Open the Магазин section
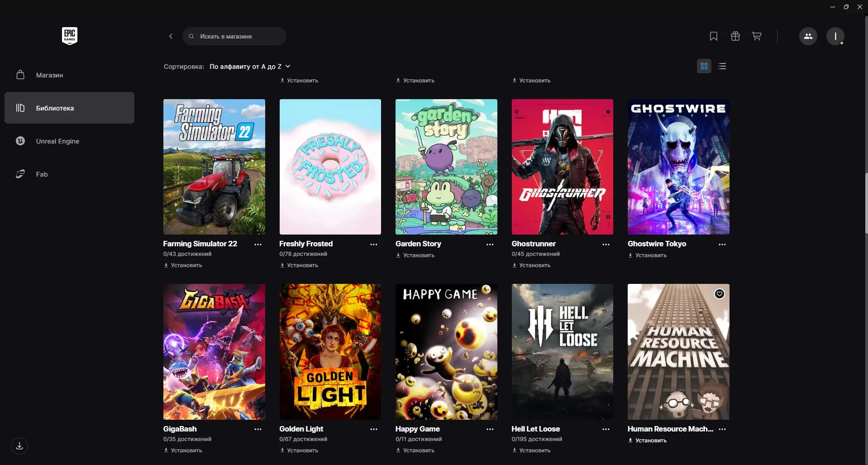 69,75
